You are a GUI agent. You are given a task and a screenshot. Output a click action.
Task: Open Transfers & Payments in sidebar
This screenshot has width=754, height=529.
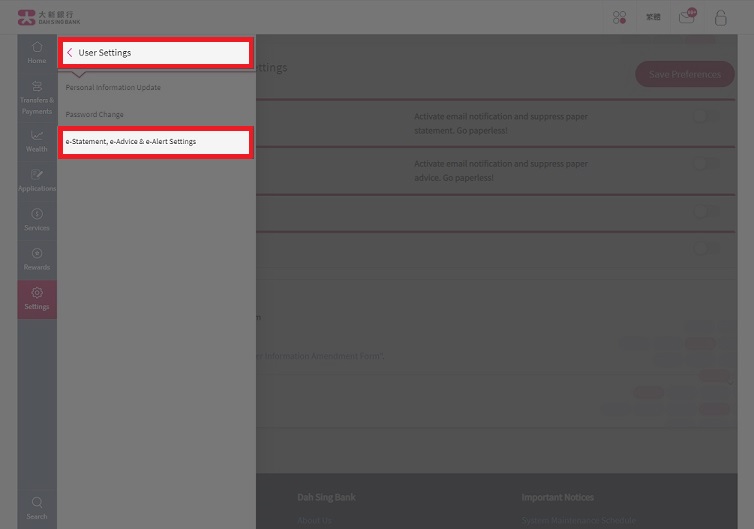point(37,99)
